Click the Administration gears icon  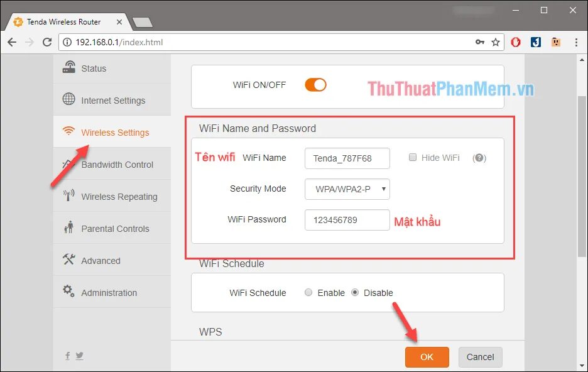tap(68, 290)
